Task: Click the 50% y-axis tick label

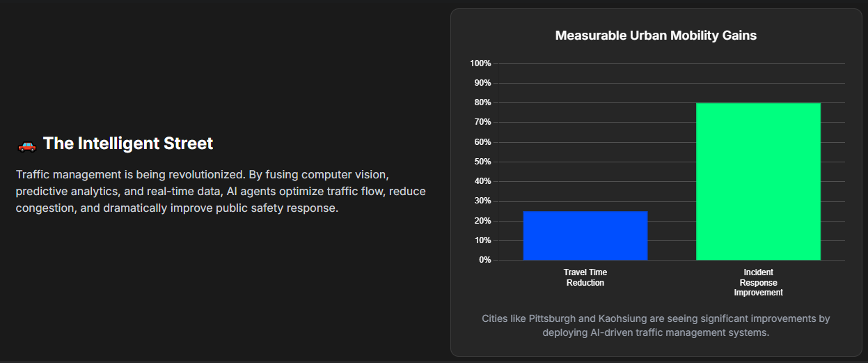Action: pos(482,162)
